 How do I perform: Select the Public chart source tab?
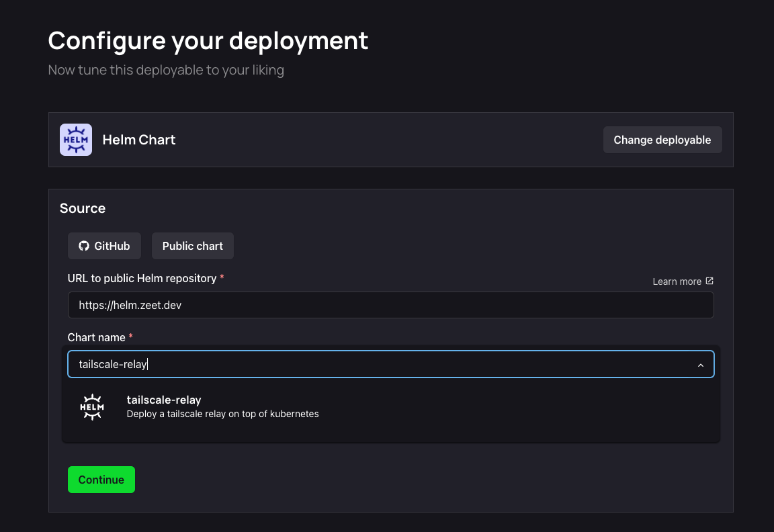click(193, 246)
